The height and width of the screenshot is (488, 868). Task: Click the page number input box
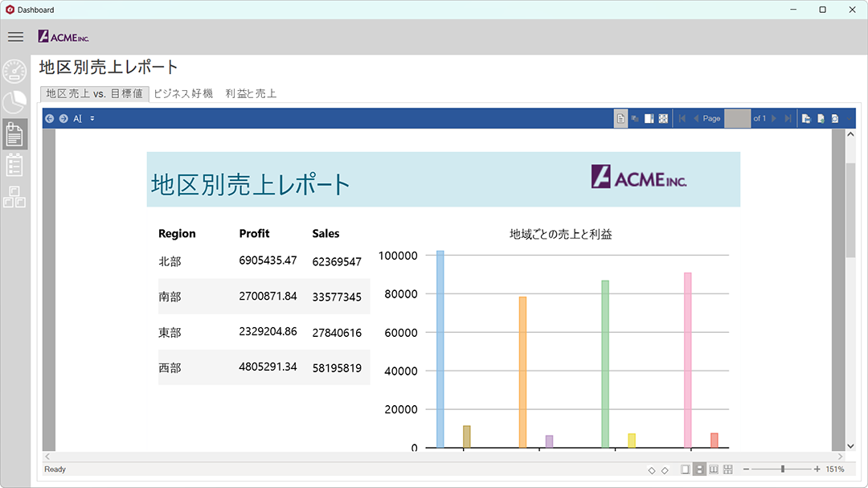tap(737, 118)
